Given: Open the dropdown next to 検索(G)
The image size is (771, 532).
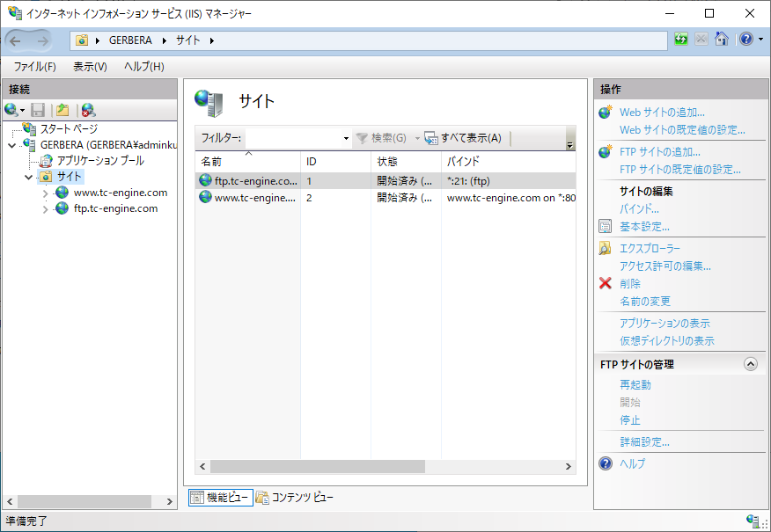Looking at the screenshot, I should (x=417, y=139).
